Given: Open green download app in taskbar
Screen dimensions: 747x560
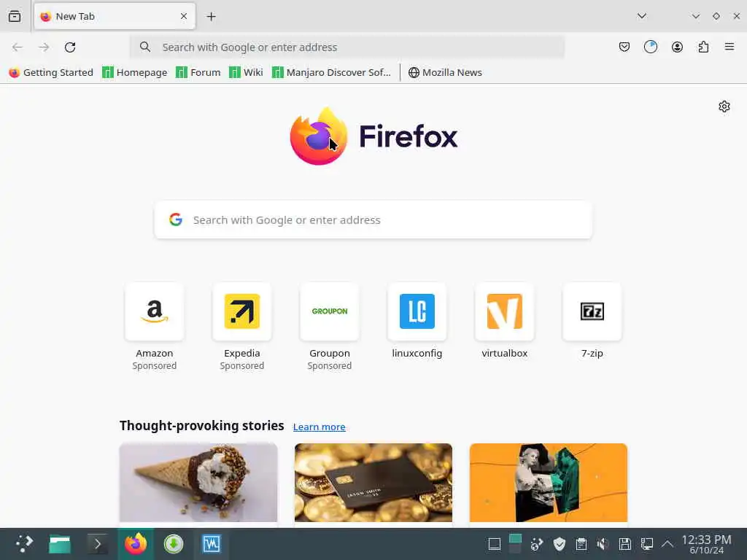Looking at the screenshot, I should (174, 544).
